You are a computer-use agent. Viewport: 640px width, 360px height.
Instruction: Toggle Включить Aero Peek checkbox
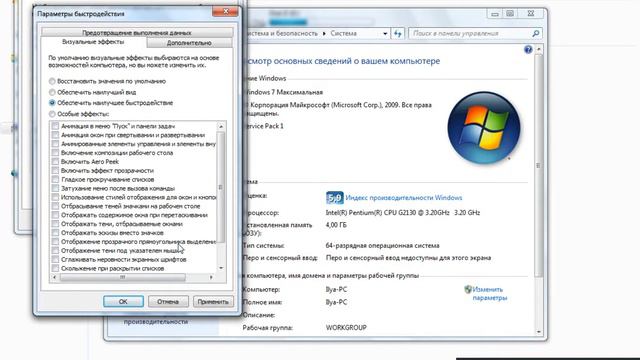[x=55, y=162]
